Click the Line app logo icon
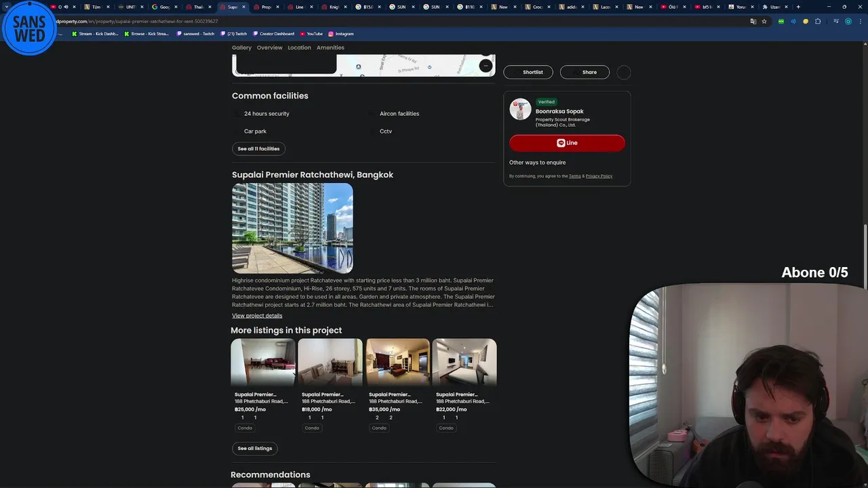The image size is (868, 488). tap(561, 143)
